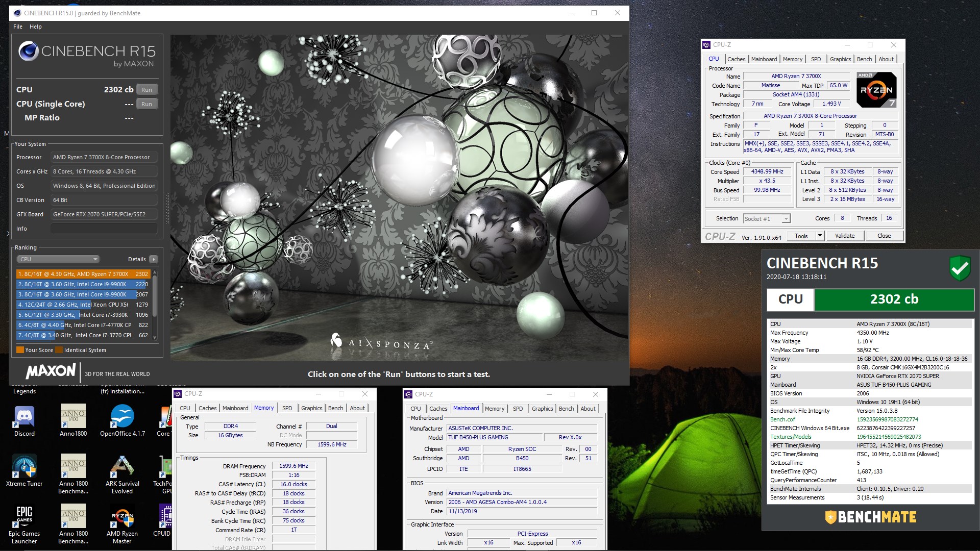This screenshot has width=980, height=551.
Task: Click the Cinebench title bar app icon
Action: [x=17, y=13]
